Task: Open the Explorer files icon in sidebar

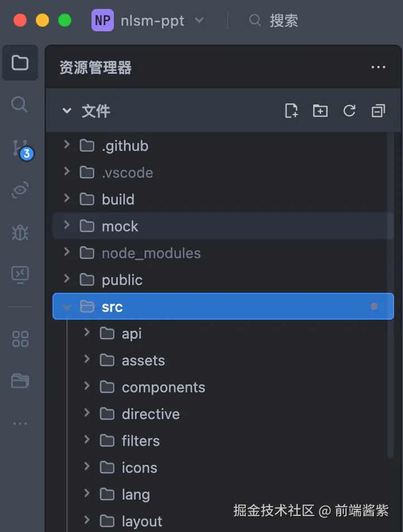Action: pyautogui.click(x=20, y=63)
